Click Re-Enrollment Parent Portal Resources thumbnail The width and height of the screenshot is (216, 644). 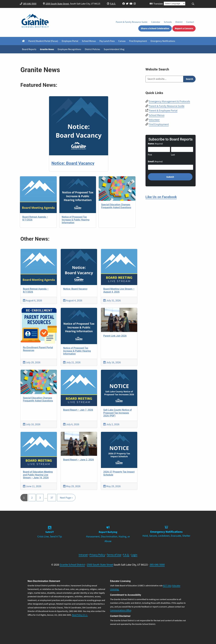tap(39, 326)
